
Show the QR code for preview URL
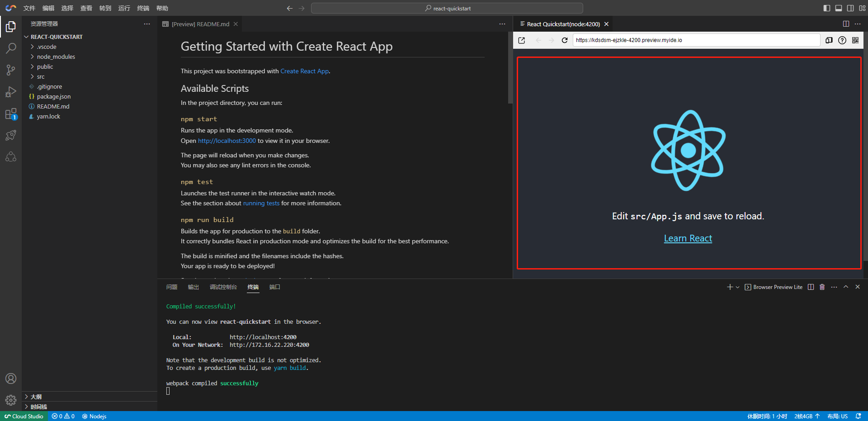[x=855, y=40]
